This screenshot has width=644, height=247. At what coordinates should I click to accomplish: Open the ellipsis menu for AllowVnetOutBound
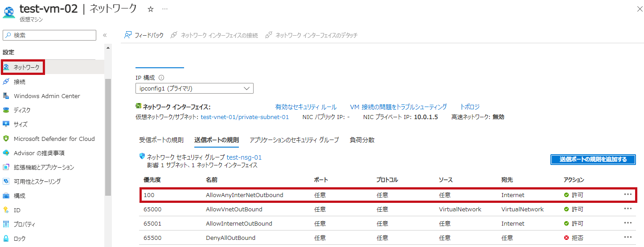628,209
